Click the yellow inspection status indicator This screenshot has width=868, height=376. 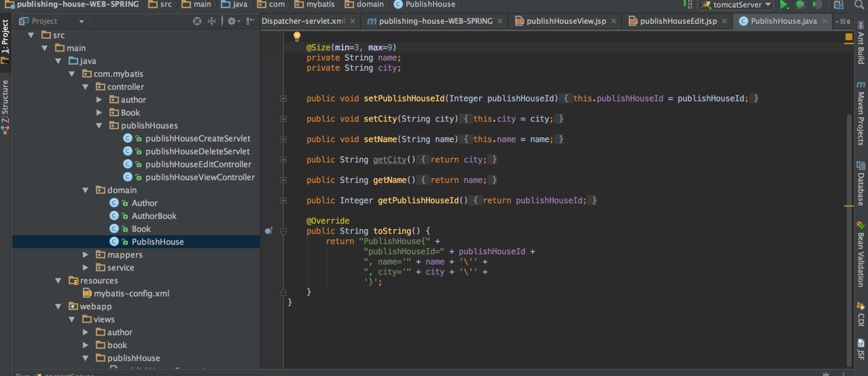(x=849, y=37)
